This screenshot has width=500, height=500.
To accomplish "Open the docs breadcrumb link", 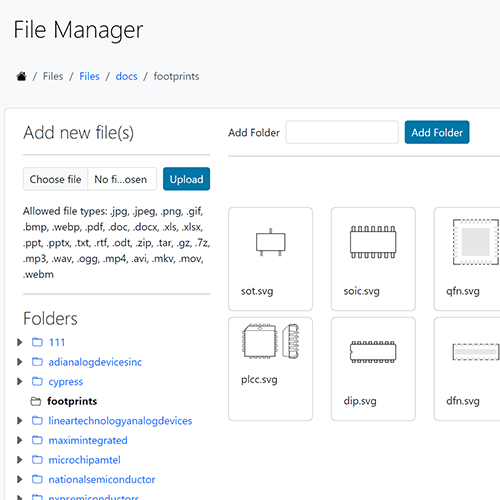I will (x=126, y=76).
